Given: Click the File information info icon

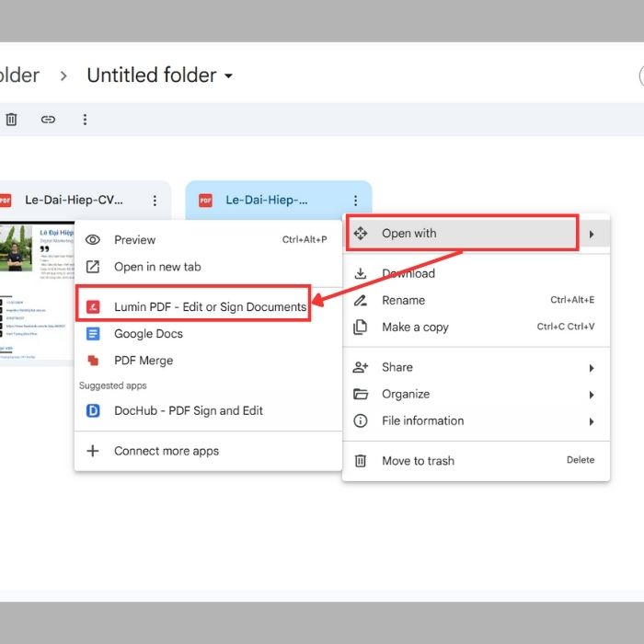Looking at the screenshot, I should [361, 421].
